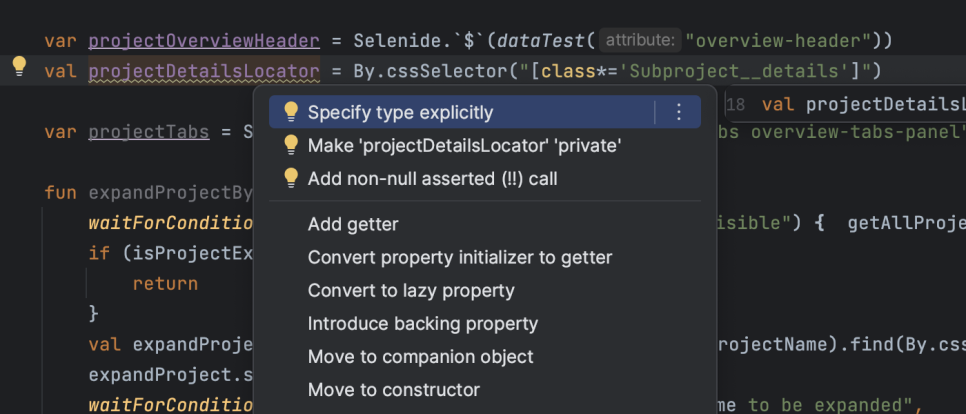966x414 pixels.
Task: Click the projectOverviewHeader variable name
Action: pyautogui.click(x=204, y=41)
